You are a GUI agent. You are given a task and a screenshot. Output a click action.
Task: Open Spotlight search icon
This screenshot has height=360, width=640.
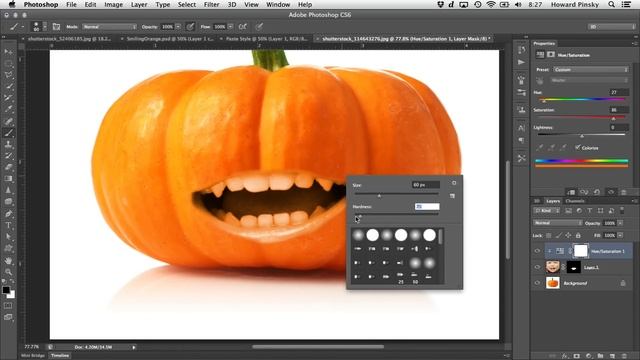[x=611, y=4]
